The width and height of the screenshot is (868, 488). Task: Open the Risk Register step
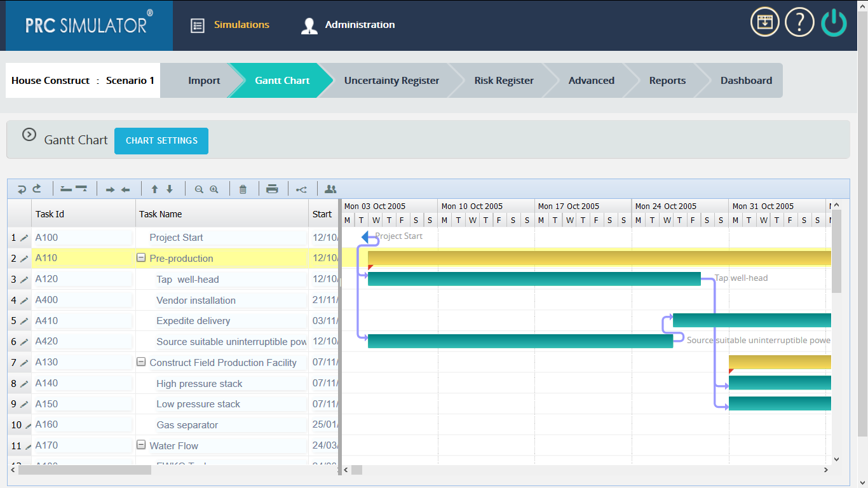(x=504, y=81)
